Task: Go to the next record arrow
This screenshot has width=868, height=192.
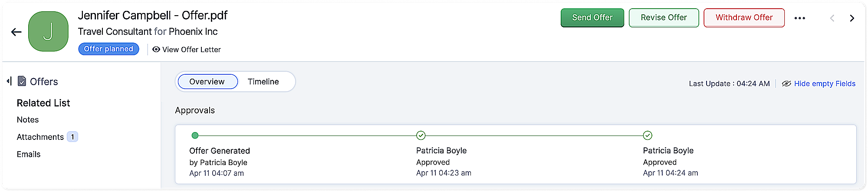Action: point(852,18)
